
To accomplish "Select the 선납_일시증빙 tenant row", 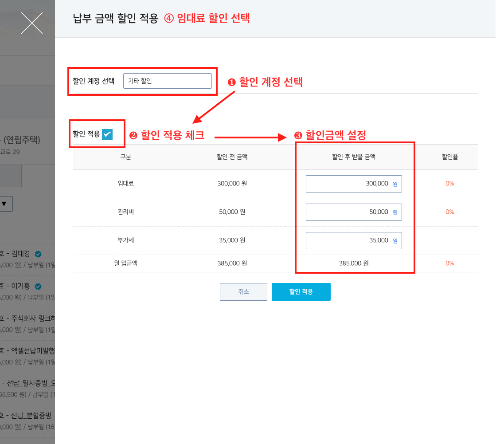I will pyautogui.click(x=27, y=388).
